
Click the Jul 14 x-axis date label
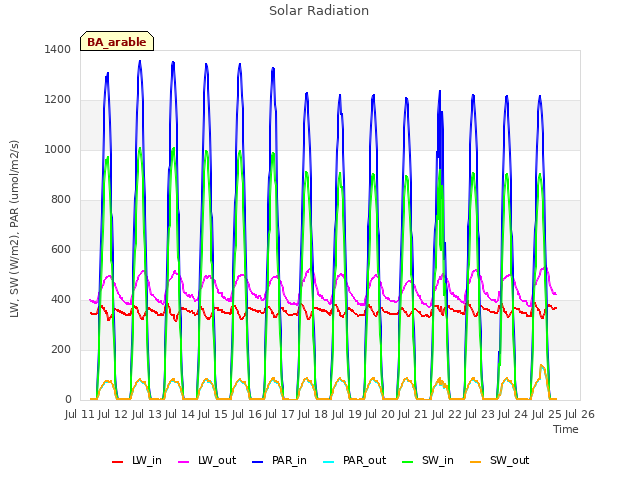[180, 415]
